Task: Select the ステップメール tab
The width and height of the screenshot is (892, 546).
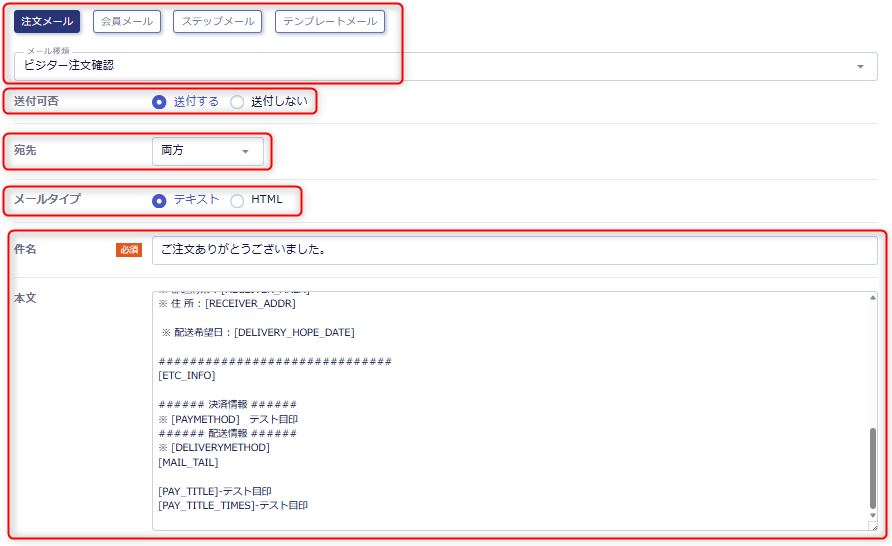Action: tap(217, 21)
